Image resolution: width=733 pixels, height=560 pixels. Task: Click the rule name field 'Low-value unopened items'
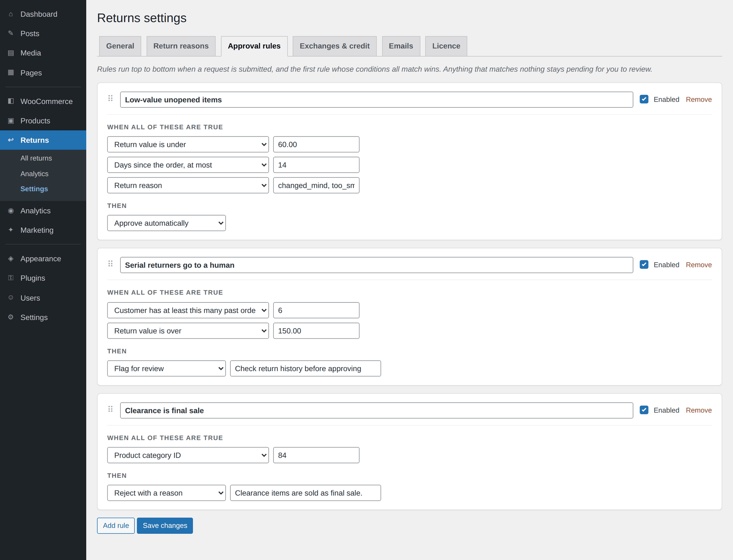pos(377,99)
